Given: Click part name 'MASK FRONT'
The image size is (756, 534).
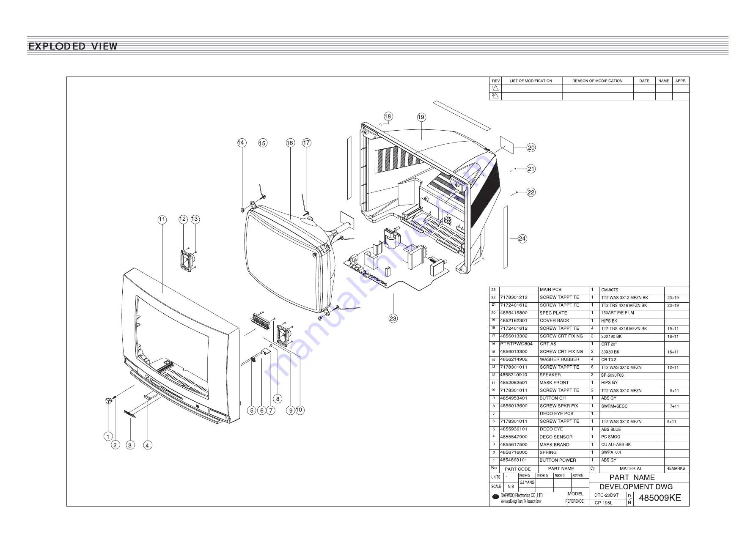Looking at the screenshot, I should pyautogui.click(x=554, y=383).
